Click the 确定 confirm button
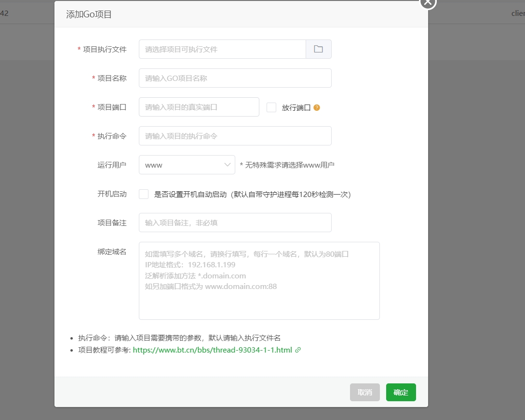Image resolution: width=525 pixels, height=420 pixels. (x=401, y=392)
